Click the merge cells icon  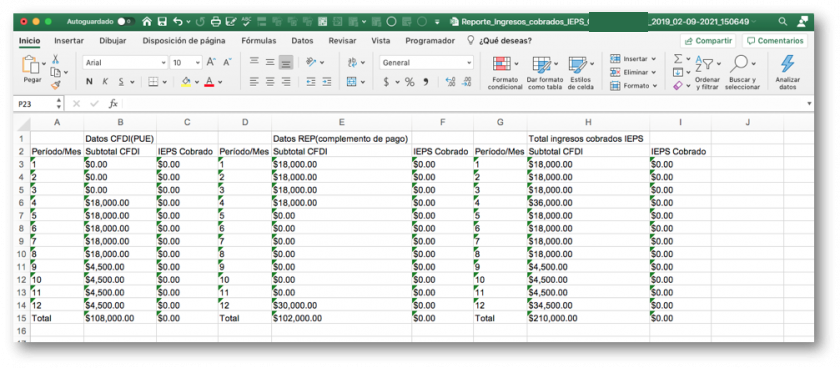pos(352,82)
